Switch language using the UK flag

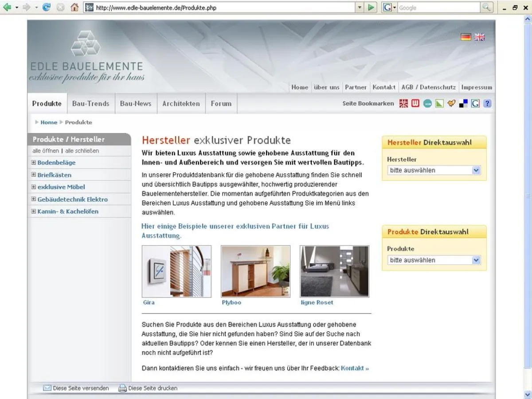(x=480, y=37)
